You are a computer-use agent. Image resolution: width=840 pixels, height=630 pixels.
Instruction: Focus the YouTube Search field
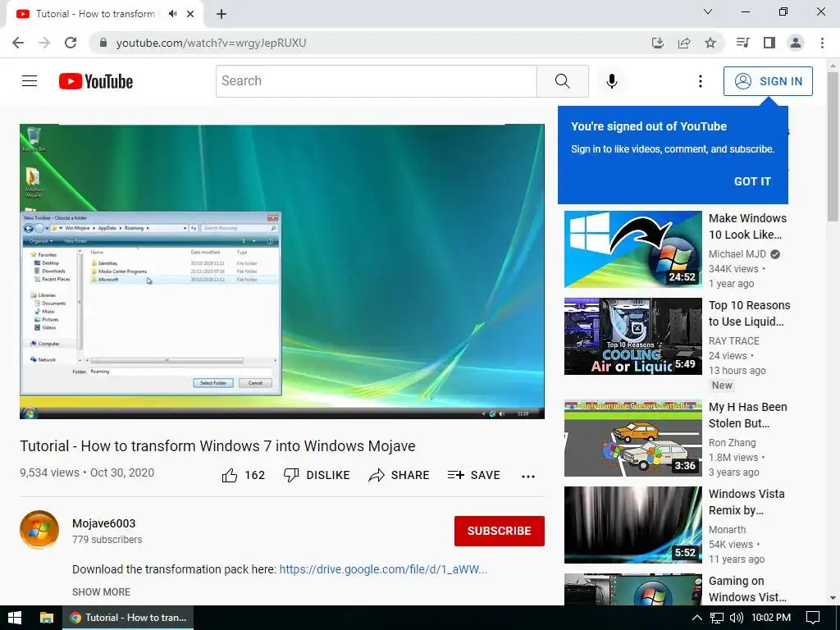click(x=376, y=81)
